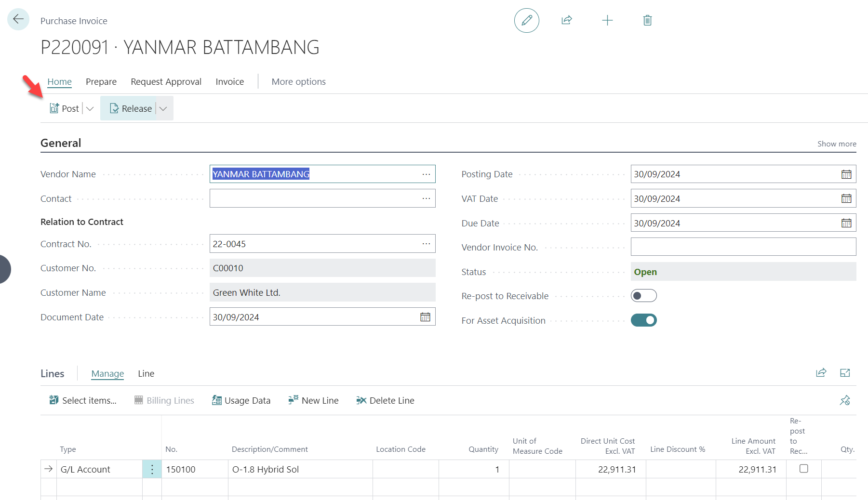The height and width of the screenshot is (500, 868).
Task: Toggle For Asset Acquisition switch
Action: tap(643, 320)
